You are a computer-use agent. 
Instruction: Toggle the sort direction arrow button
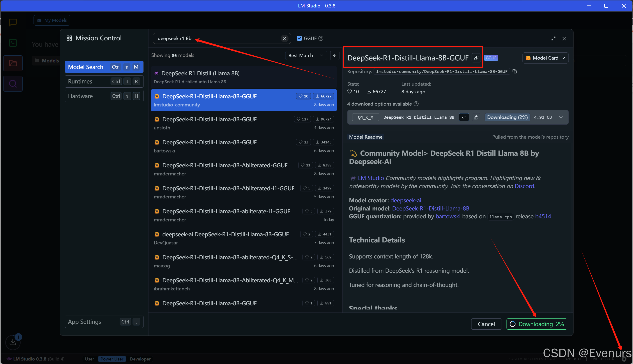[x=334, y=55]
